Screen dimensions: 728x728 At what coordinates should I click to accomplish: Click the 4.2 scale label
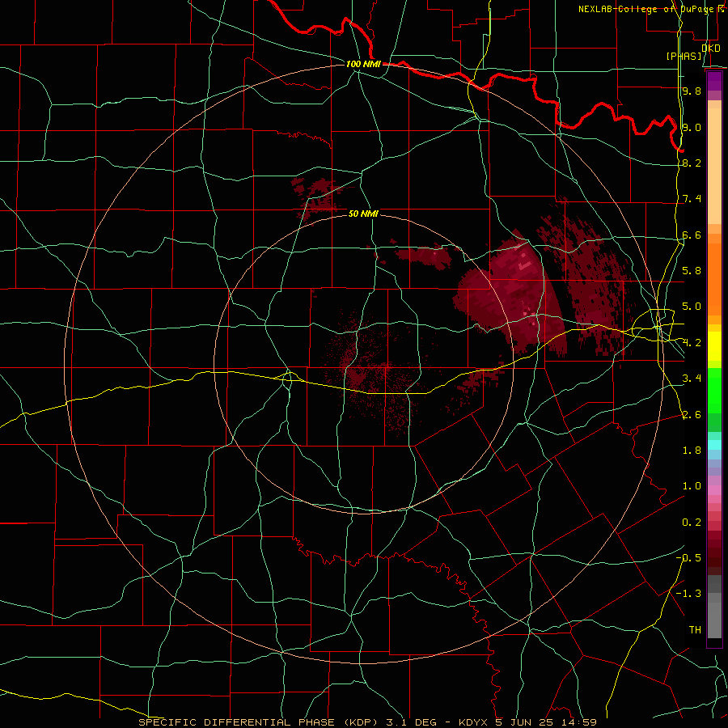click(692, 343)
